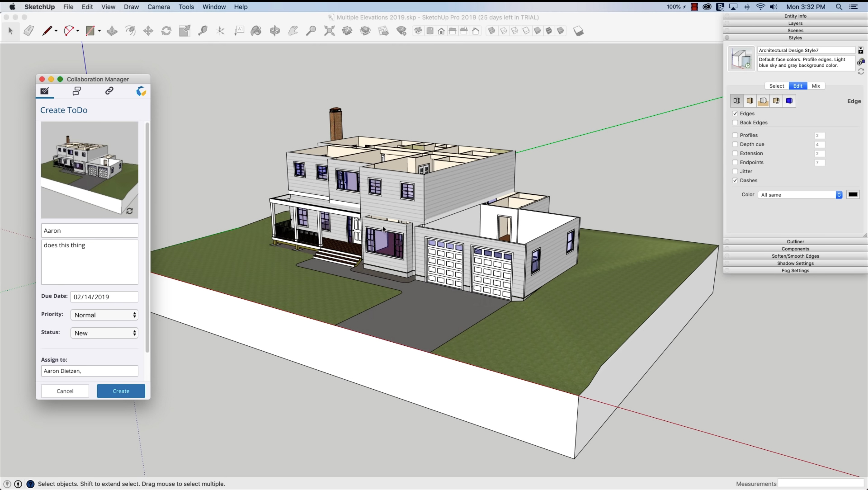
Task: Choose the Scale tool
Action: point(185,31)
